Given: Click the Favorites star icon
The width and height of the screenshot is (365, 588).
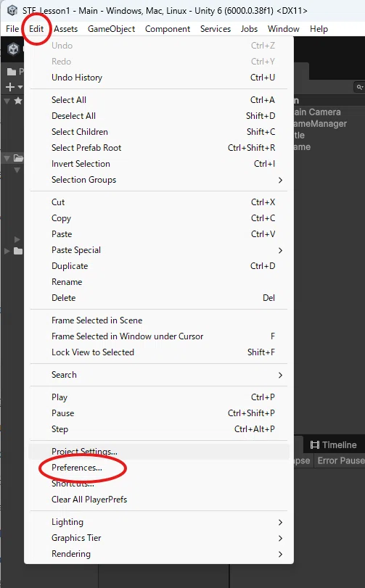Looking at the screenshot, I should coord(18,101).
